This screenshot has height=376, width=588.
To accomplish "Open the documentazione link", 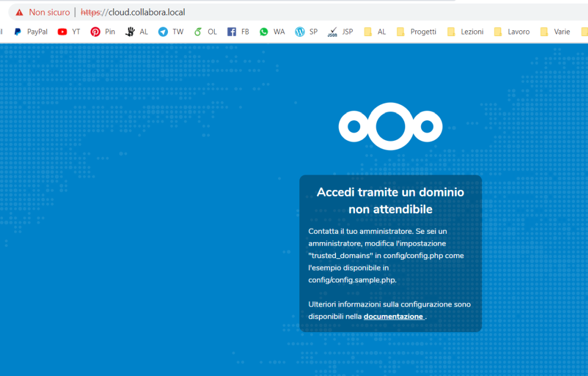I will point(394,316).
